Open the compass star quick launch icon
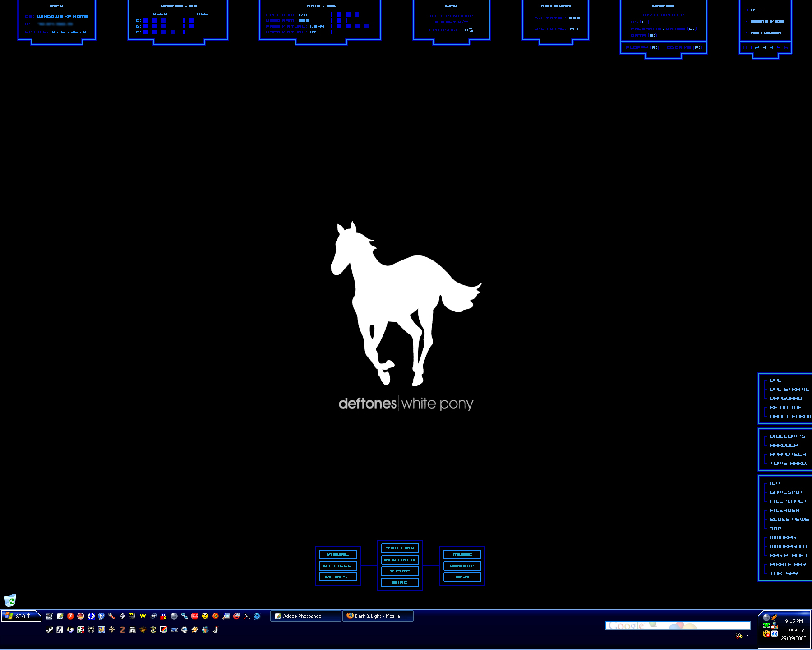The height and width of the screenshot is (650, 812). (112, 630)
